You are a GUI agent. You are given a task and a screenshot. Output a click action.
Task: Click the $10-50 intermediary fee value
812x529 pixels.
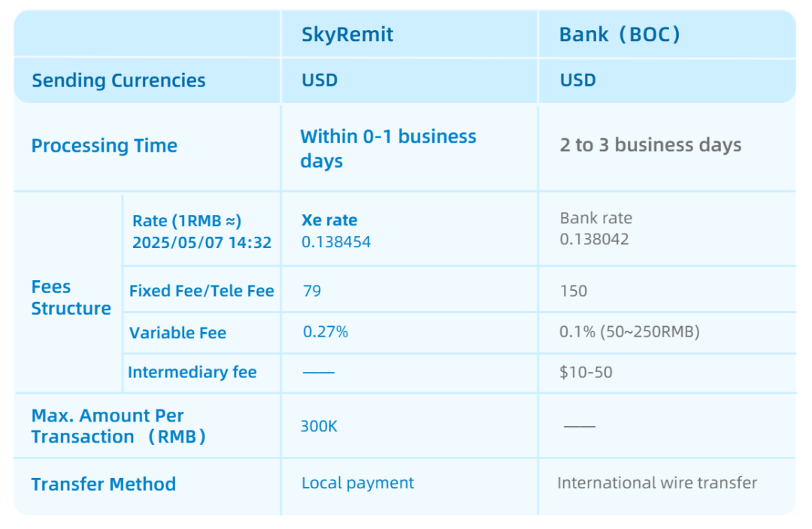click(586, 372)
